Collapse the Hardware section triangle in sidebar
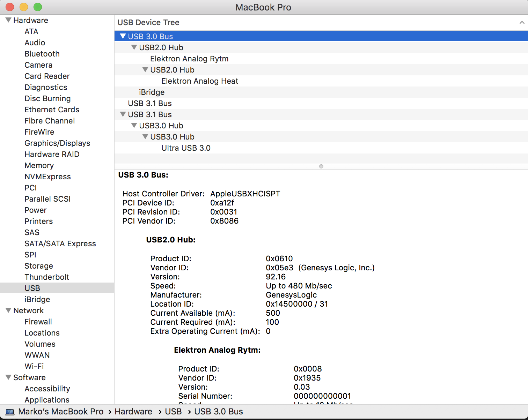Screen dimensions: 528x420 coord(8,20)
